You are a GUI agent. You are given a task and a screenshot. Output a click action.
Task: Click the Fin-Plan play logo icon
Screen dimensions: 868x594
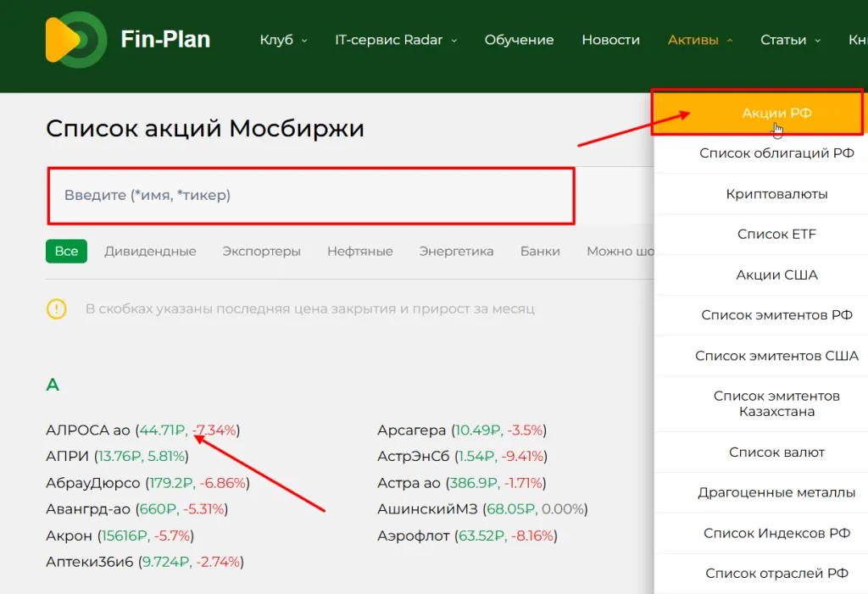coord(75,40)
